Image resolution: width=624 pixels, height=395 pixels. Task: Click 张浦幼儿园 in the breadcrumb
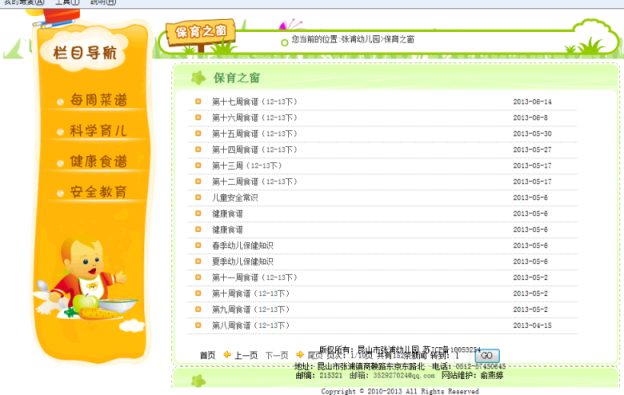(x=361, y=39)
